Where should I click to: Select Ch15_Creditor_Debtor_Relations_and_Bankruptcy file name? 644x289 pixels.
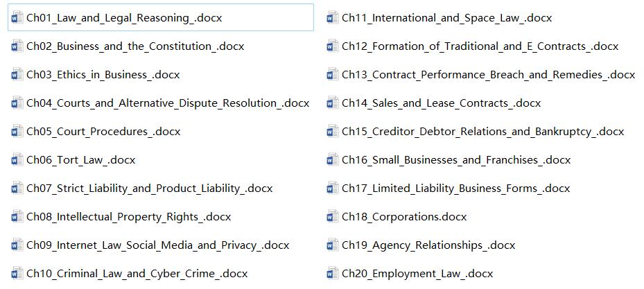pos(483,132)
